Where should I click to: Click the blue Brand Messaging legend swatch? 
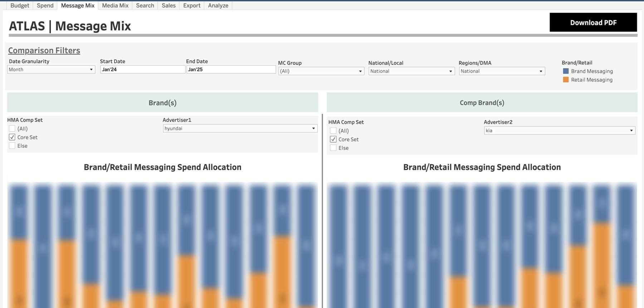566,71
